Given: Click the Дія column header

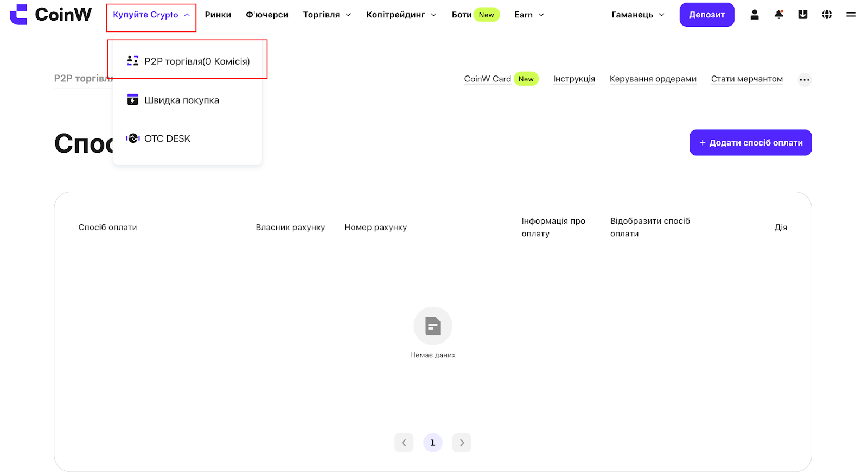Looking at the screenshot, I should click(780, 227).
